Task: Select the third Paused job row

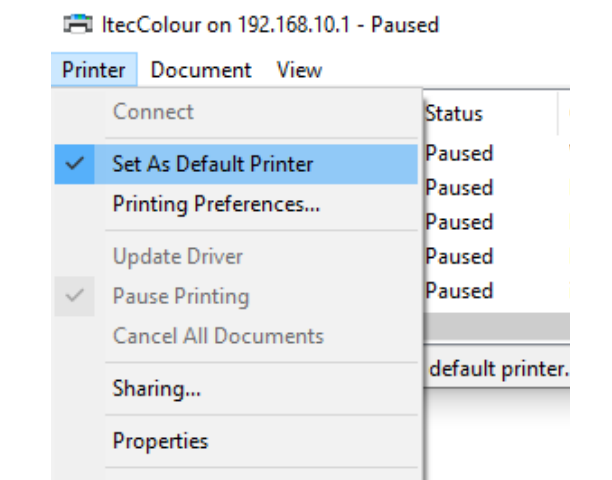Action: [459, 222]
